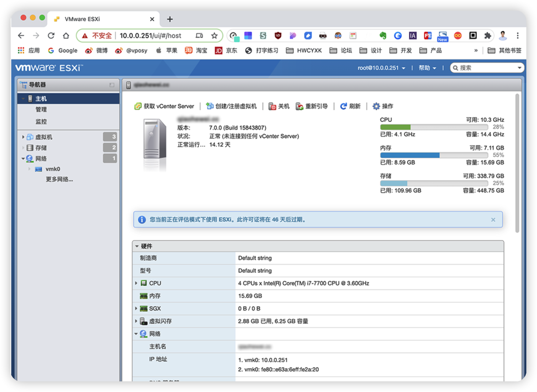Open the search field dropdown arrow
The image size is (537, 392).
point(520,68)
